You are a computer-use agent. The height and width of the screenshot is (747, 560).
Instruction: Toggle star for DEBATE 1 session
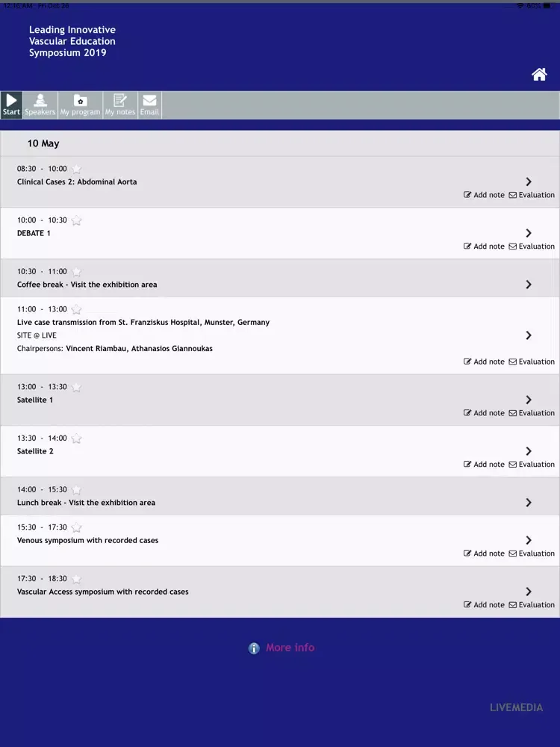[76, 221]
